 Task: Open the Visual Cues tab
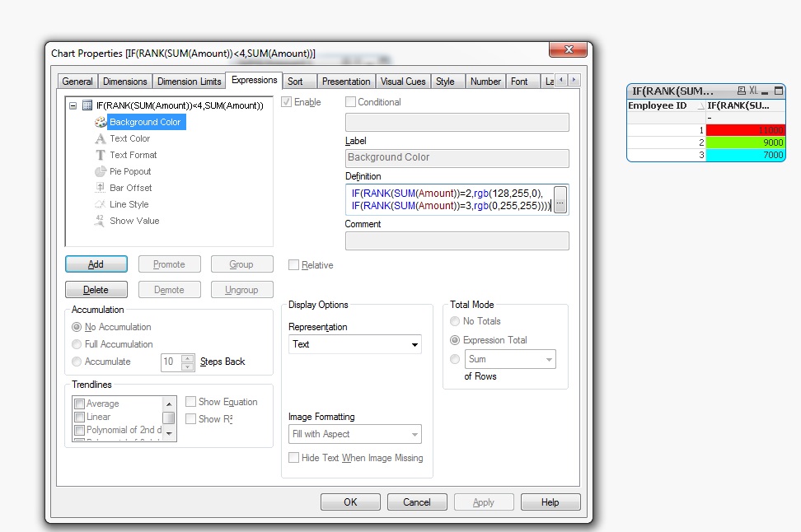[x=403, y=82]
